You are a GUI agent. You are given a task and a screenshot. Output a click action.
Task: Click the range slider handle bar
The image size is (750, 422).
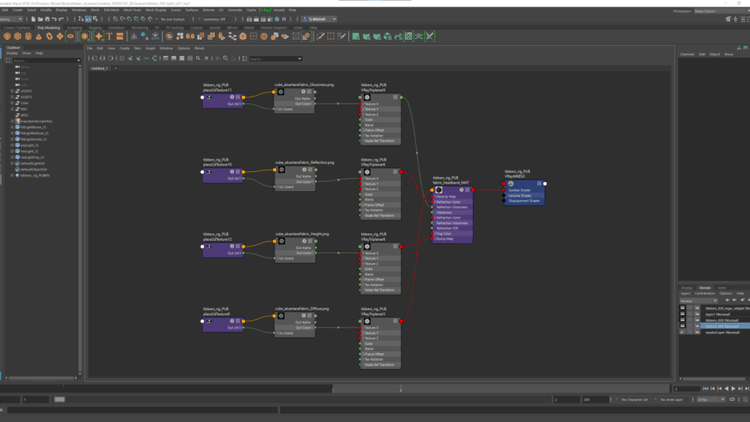pos(59,400)
